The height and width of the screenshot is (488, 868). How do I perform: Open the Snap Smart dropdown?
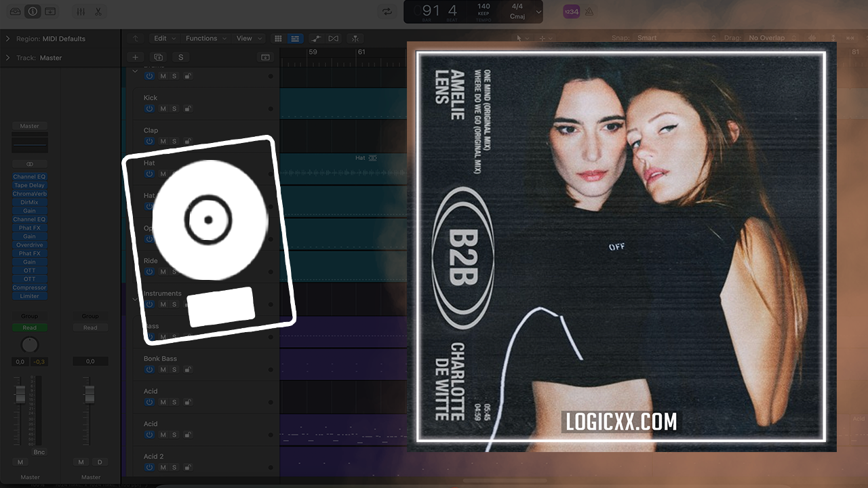678,38
